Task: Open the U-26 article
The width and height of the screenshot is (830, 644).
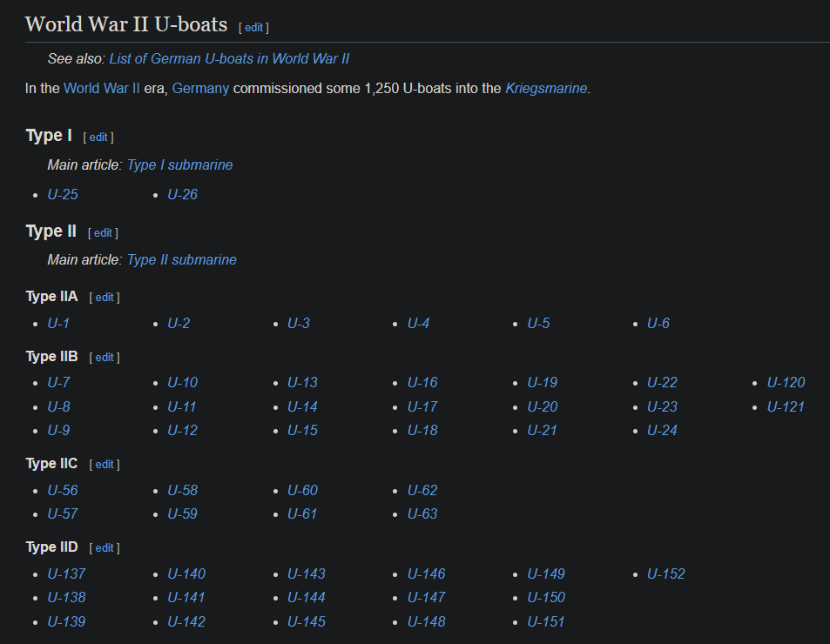Action: 183,195
